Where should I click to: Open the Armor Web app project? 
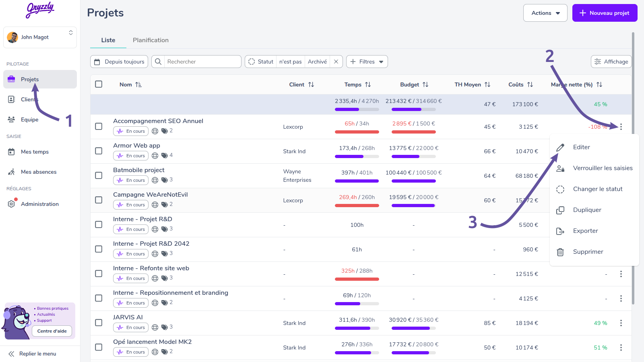[x=136, y=146]
